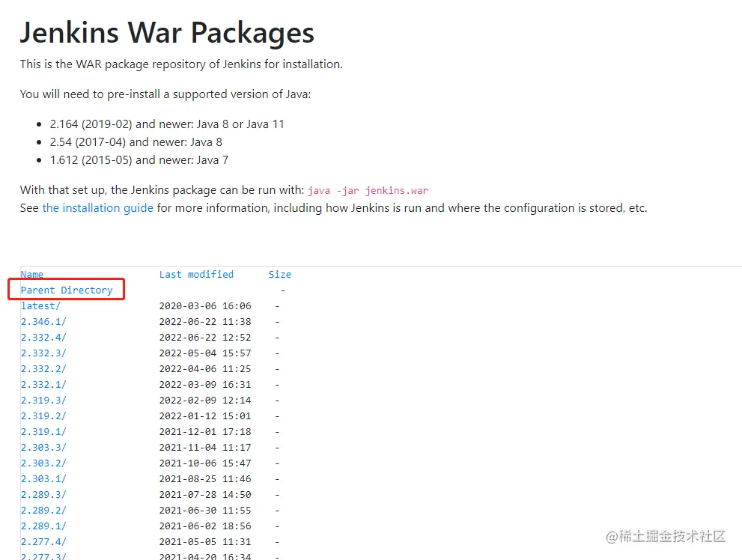The width and height of the screenshot is (742, 560).
Task: Open the 2.303.1/ directory
Action: click(x=43, y=478)
